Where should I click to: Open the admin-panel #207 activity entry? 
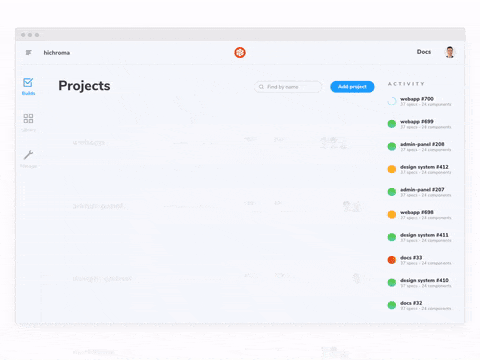419,192
